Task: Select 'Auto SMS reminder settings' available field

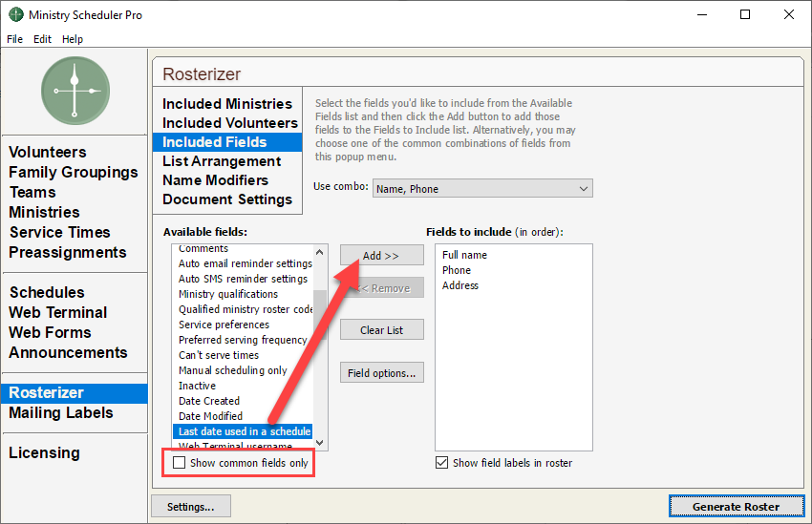Action: tap(243, 279)
